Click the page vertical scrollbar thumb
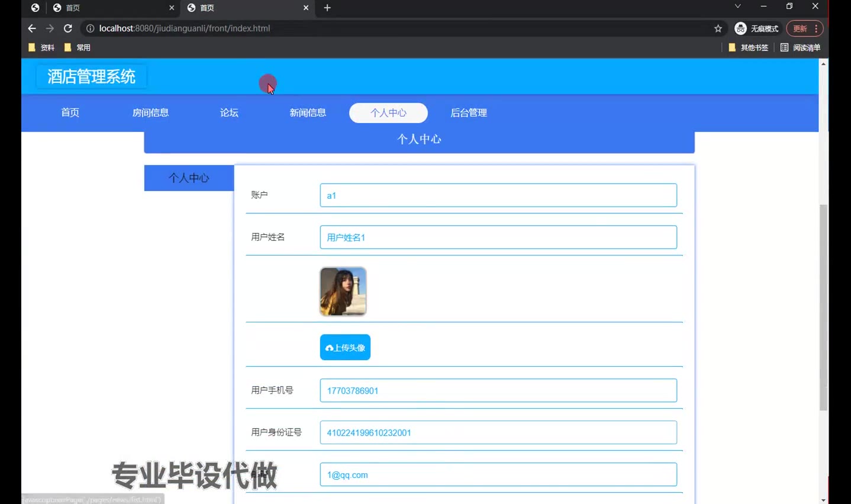 pos(823,308)
